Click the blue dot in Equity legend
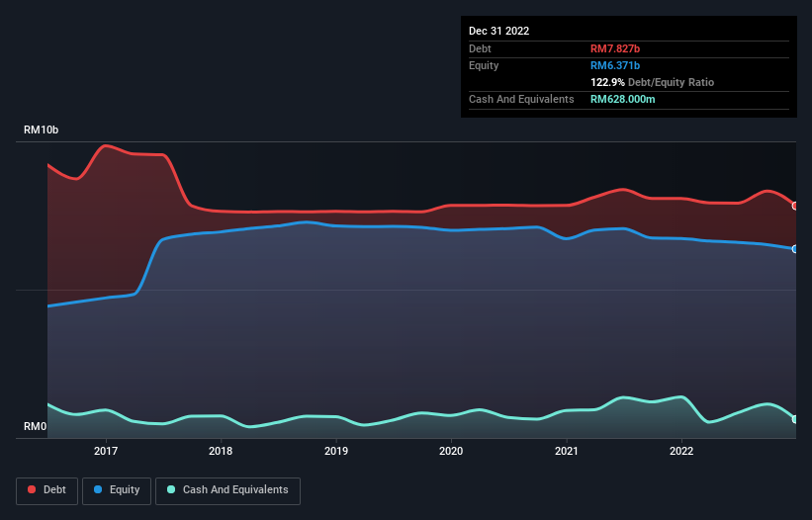Image resolution: width=812 pixels, height=520 pixels. coord(98,489)
